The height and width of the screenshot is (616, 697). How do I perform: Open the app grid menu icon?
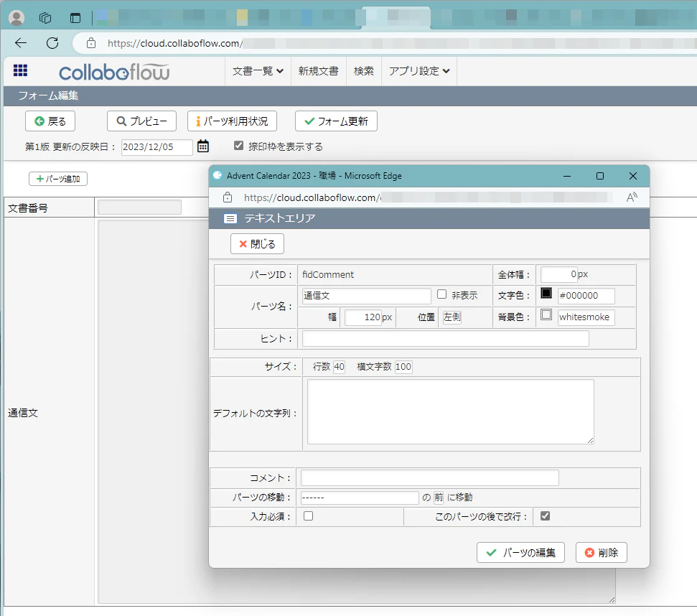tap(20, 70)
